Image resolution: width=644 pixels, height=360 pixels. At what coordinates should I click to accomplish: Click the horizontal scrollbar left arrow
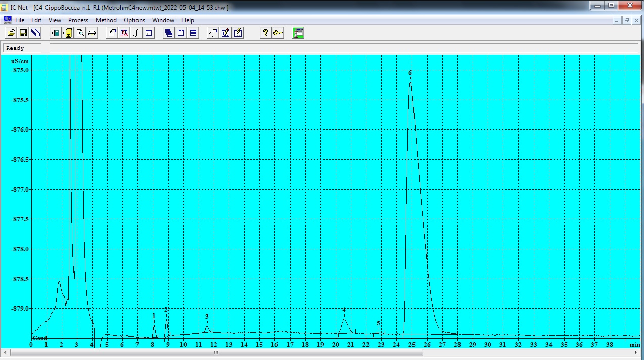click(x=5, y=353)
